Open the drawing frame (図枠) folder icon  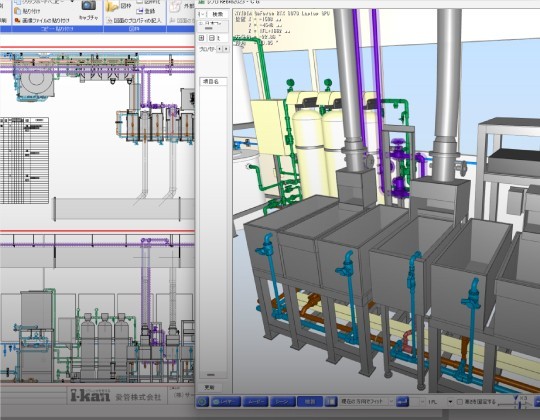click(112, 6)
